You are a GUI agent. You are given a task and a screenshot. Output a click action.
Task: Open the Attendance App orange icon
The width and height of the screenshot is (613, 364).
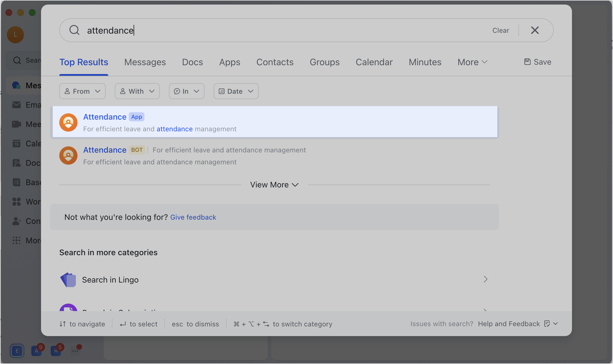pos(68,122)
